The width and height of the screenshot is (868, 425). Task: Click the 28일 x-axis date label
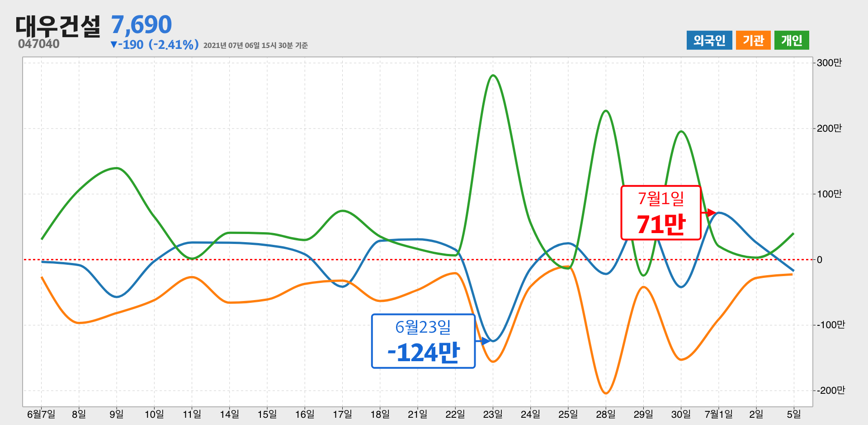[605, 414]
